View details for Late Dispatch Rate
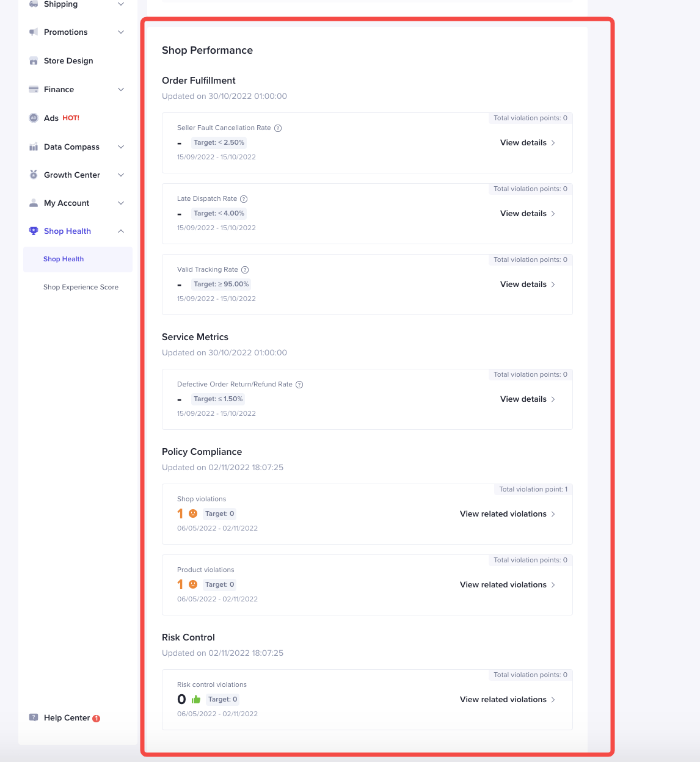The image size is (700, 762). tap(527, 214)
